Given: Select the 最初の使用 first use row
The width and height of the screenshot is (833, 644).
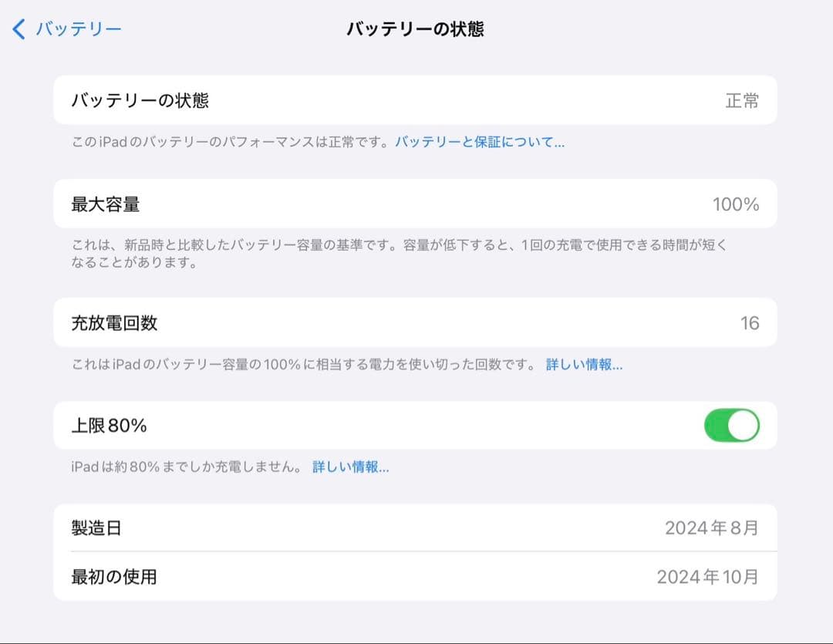Looking at the screenshot, I should (x=309, y=576).
